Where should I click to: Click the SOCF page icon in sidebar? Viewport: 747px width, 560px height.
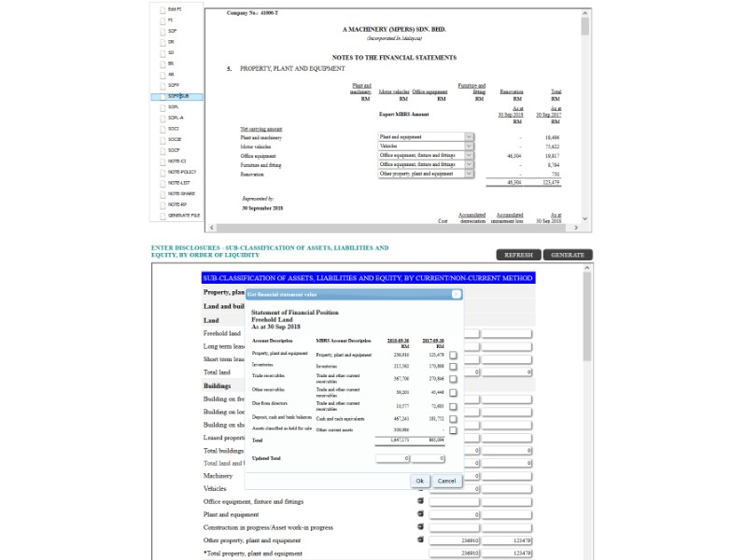pos(162,150)
